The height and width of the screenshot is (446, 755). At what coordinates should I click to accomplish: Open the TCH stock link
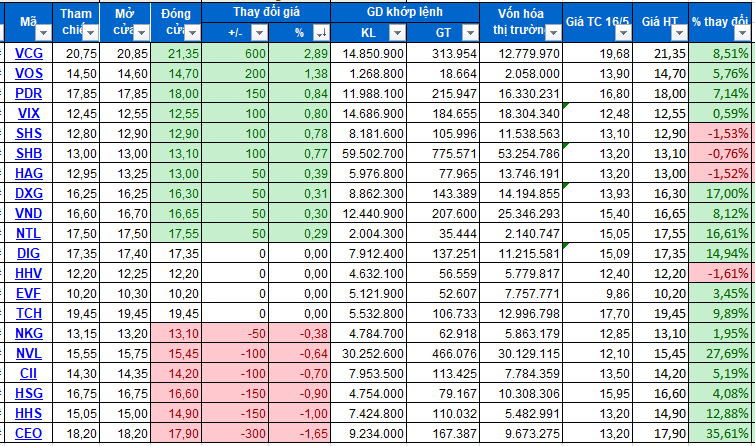pos(29,313)
